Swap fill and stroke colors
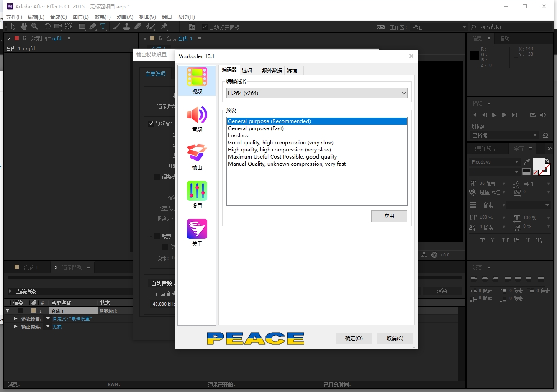The image size is (557, 392). [547, 161]
